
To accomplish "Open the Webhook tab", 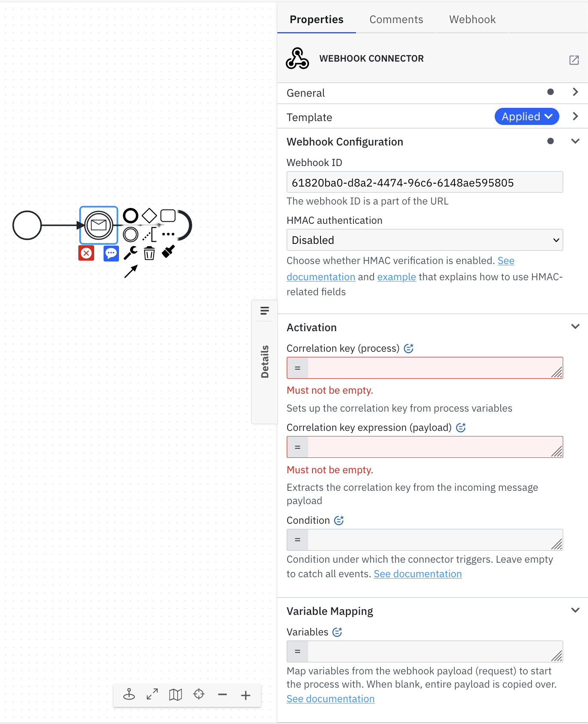I will point(472,19).
